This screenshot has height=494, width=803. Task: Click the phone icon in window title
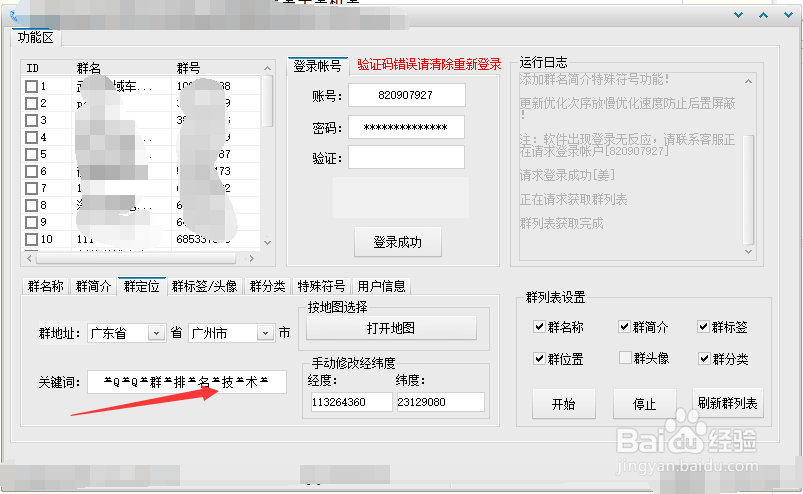tap(14, 17)
